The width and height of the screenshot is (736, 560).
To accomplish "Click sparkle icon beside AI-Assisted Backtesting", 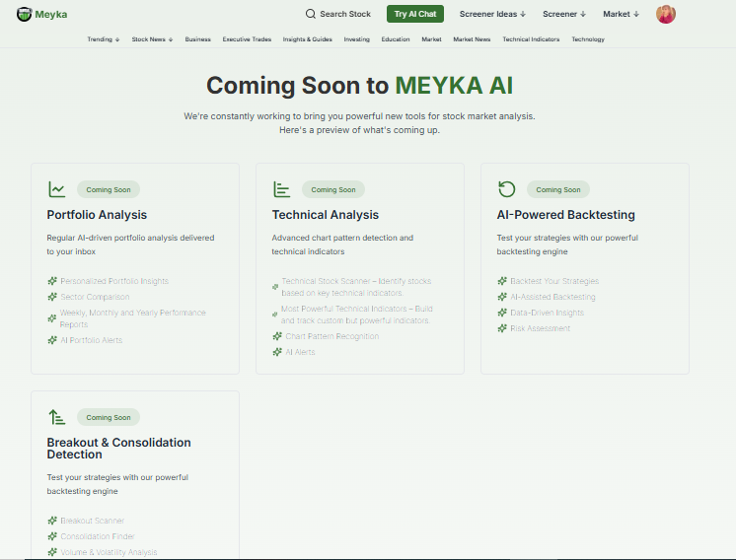I will click(502, 297).
